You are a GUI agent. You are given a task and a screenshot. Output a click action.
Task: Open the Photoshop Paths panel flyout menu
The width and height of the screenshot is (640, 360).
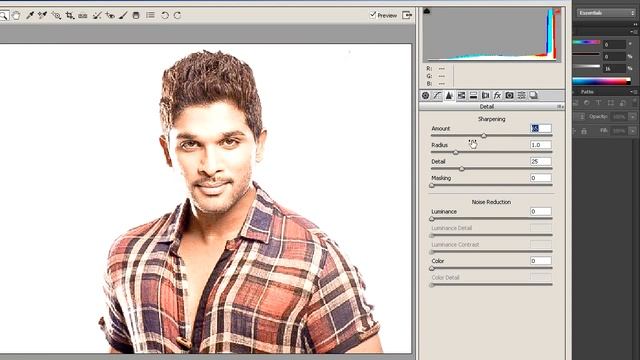click(x=635, y=92)
